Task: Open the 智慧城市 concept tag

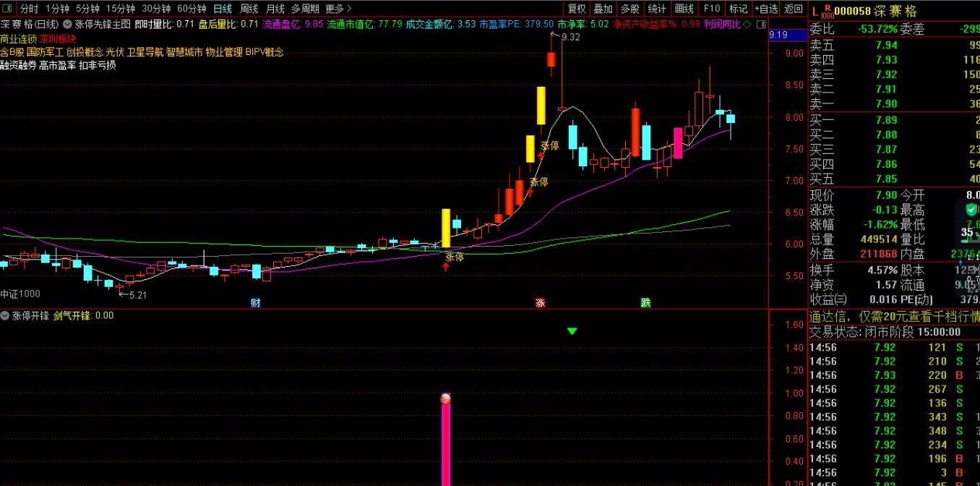Action: click(x=184, y=52)
